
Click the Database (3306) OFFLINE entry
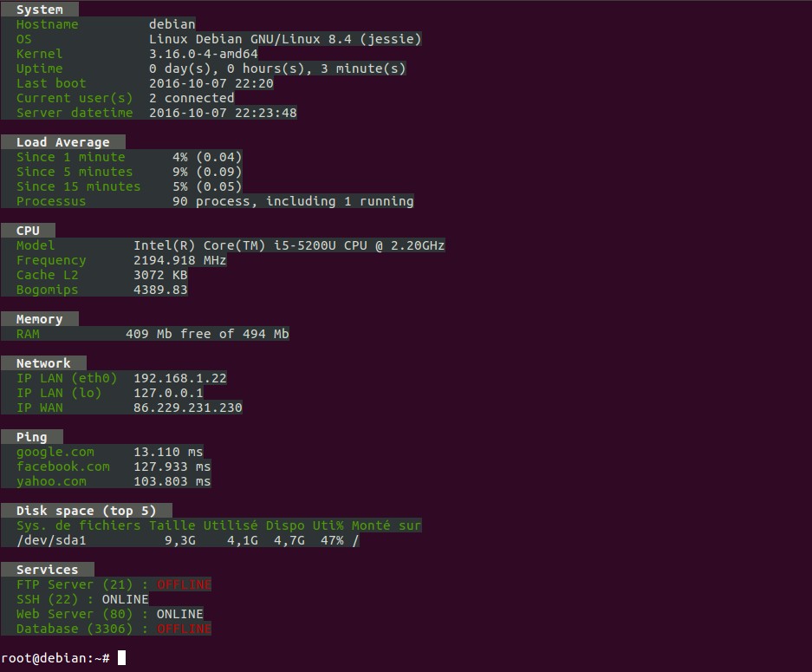tap(183, 629)
